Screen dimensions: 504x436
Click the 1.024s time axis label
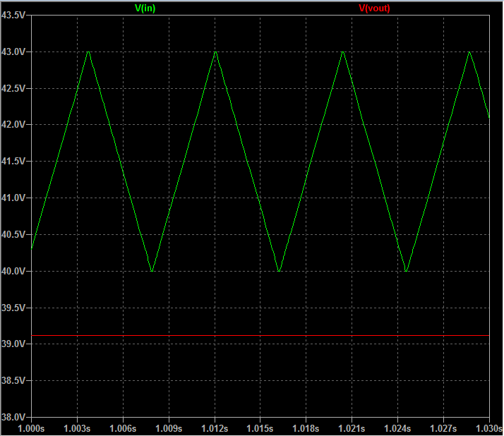pos(397,428)
